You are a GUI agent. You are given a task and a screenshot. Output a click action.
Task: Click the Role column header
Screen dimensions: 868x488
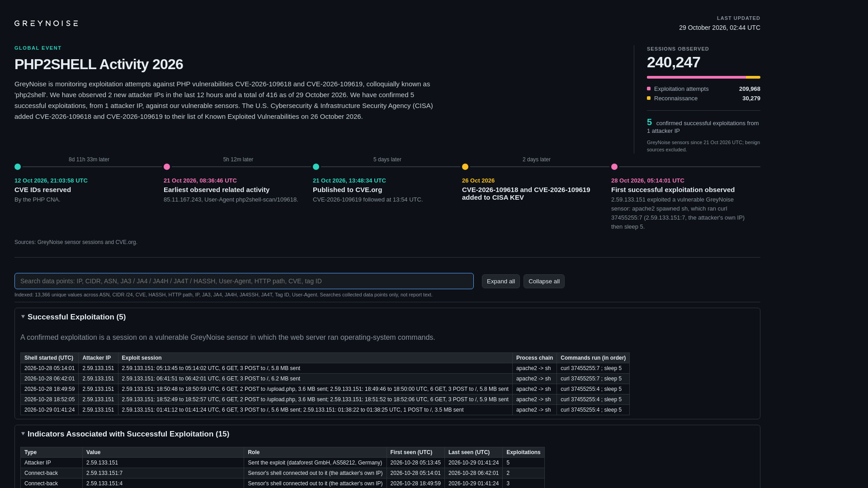[315, 452]
